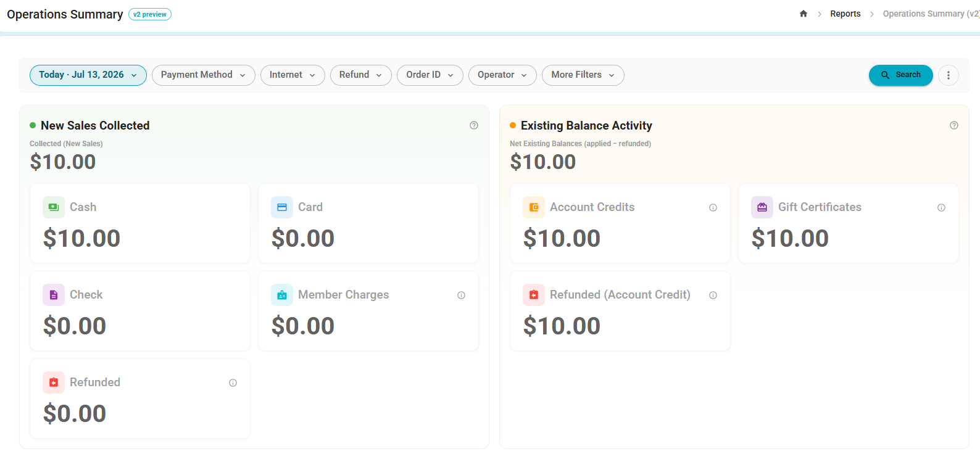The width and height of the screenshot is (980, 459).
Task: Open the three-dot options menu beside Search
Action: click(x=949, y=75)
